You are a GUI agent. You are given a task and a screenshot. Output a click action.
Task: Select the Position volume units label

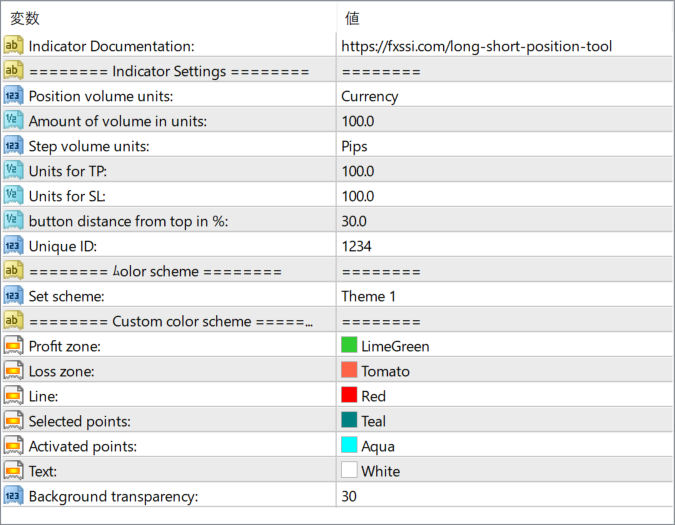(x=101, y=96)
